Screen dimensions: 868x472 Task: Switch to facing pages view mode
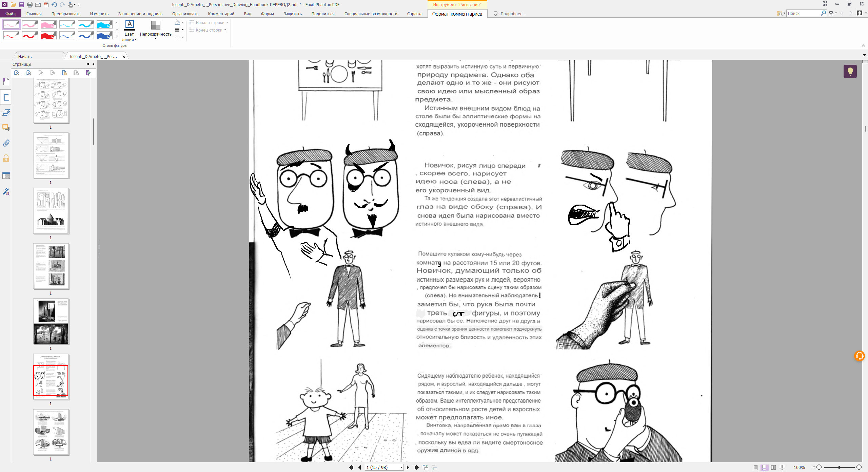pyautogui.click(x=773, y=467)
